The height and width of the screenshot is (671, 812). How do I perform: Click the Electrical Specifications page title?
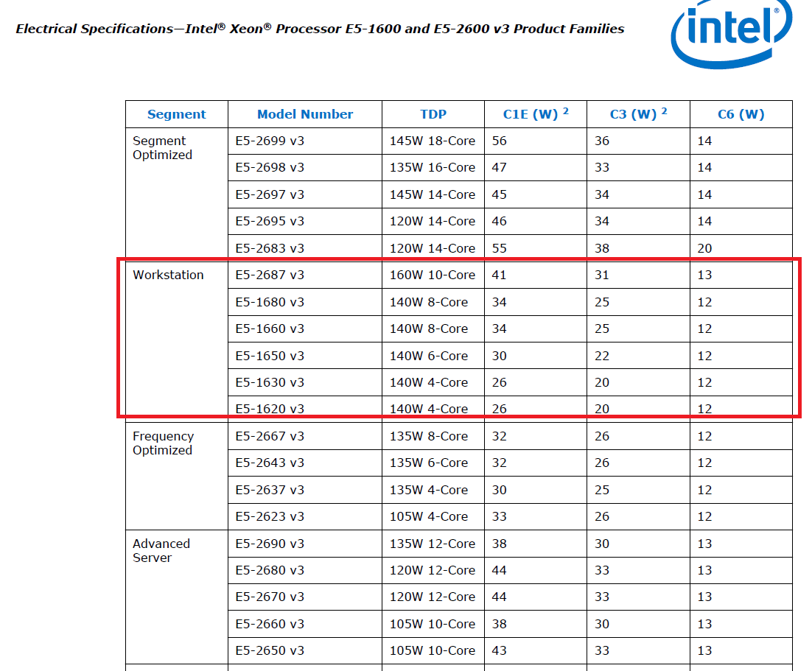click(320, 29)
